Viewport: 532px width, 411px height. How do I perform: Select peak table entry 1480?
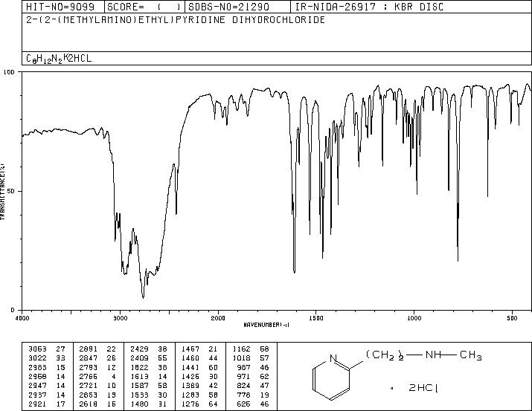click(139, 404)
